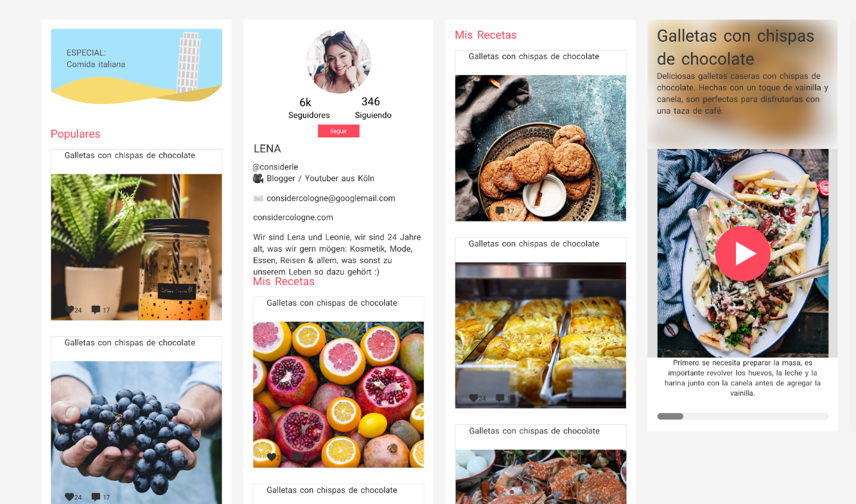Follow Lena with the Seguir button
Image resolution: width=856 pixels, height=504 pixels.
pos(338,131)
